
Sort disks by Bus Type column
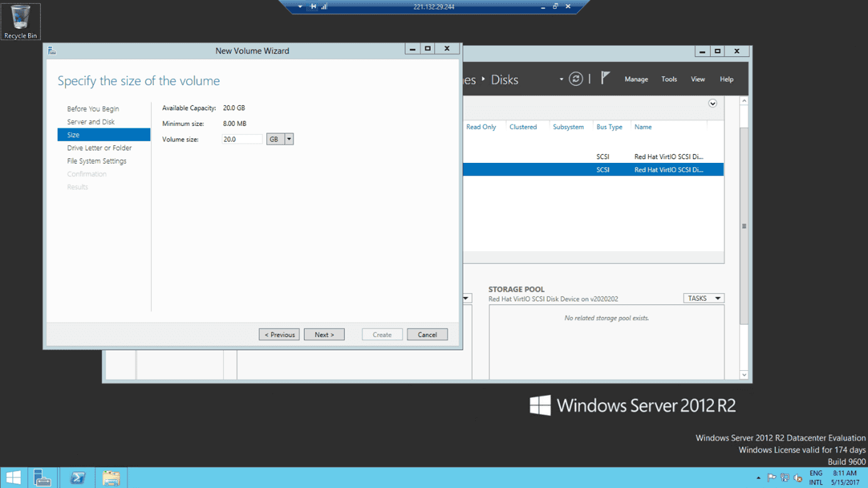609,127
